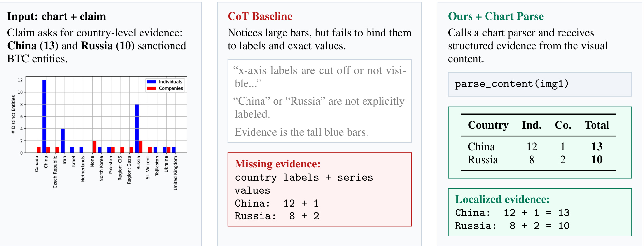Click the CoT Baseline heading
The width and height of the screenshot is (644, 246).
260,16
